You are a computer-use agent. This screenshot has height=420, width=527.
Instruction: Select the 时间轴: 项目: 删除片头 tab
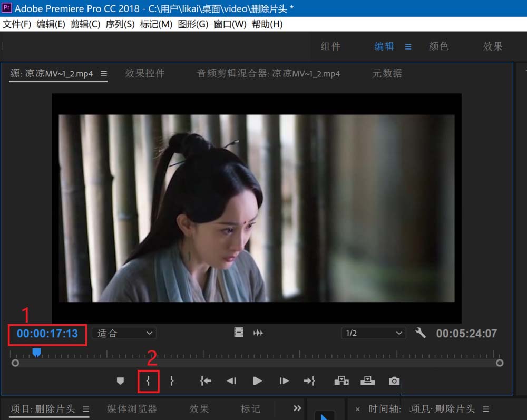click(x=422, y=409)
